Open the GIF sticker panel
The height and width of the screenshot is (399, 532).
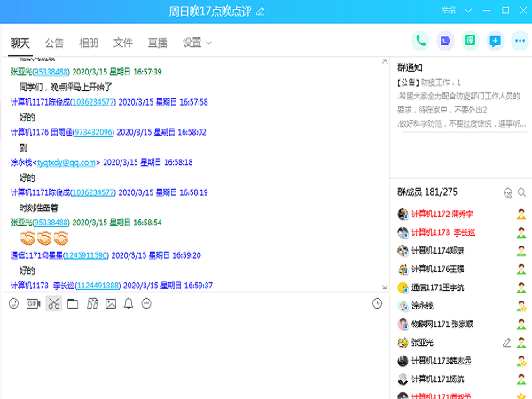[x=34, y=303]
